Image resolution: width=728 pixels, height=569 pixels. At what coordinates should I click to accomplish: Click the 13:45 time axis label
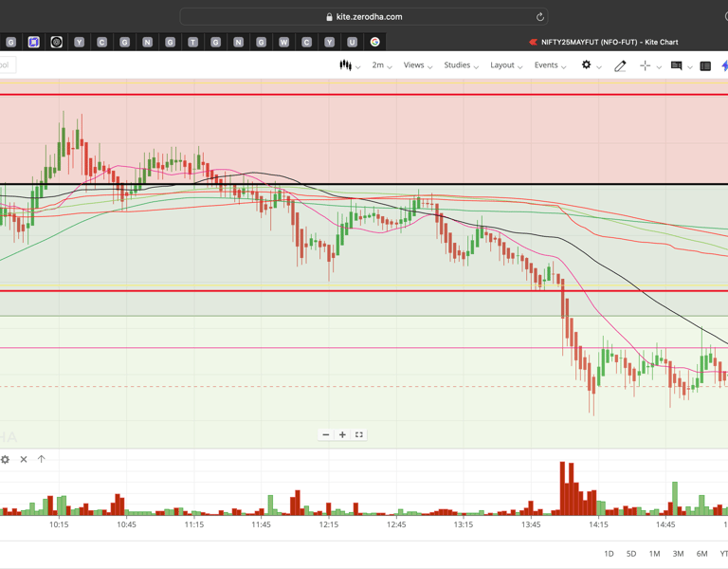click(x=531, y=524)
